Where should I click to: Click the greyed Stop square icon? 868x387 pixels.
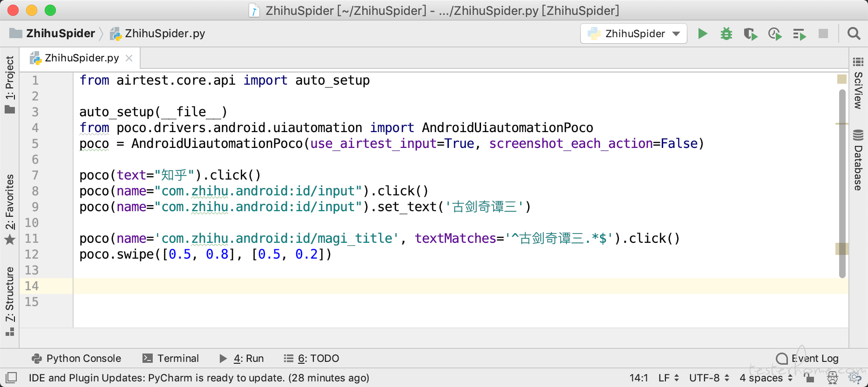click(823, 33)
